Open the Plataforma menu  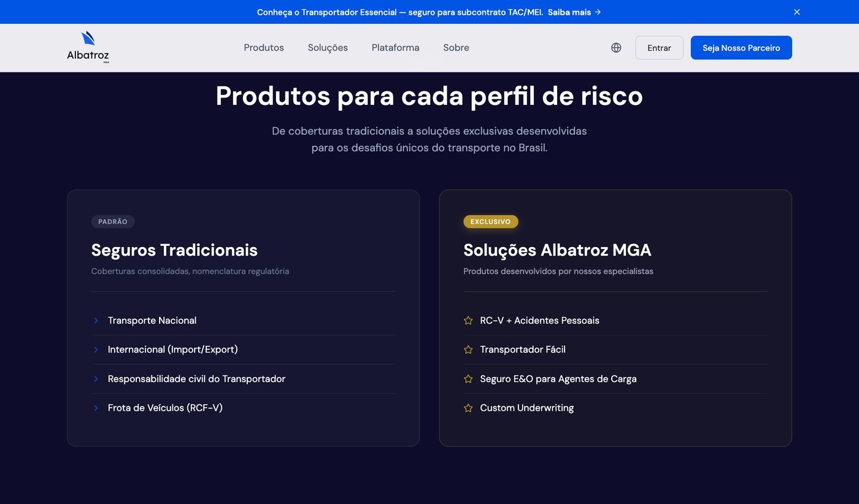coord(396,48)
